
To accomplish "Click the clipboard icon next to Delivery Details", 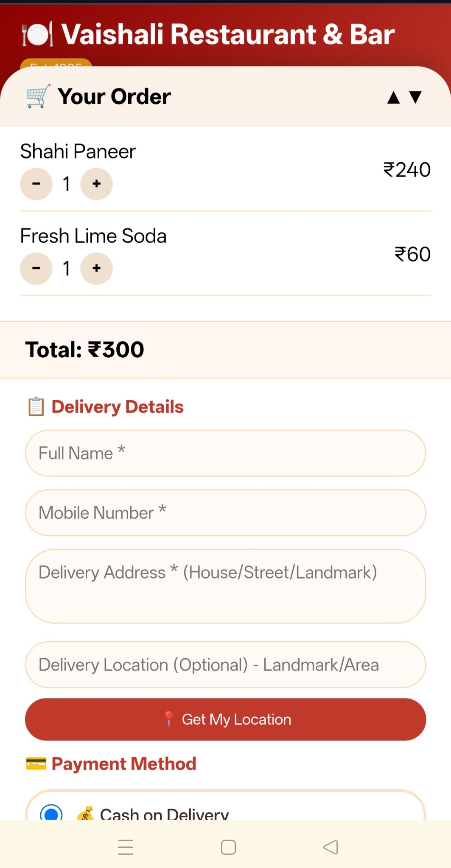I will point(36,407).
